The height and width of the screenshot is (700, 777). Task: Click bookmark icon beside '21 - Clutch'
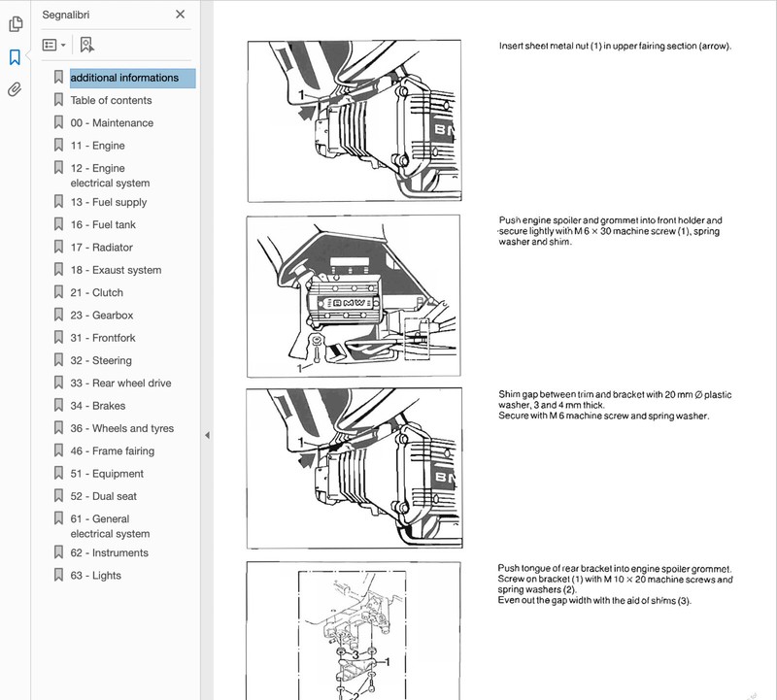coord(58,292)
